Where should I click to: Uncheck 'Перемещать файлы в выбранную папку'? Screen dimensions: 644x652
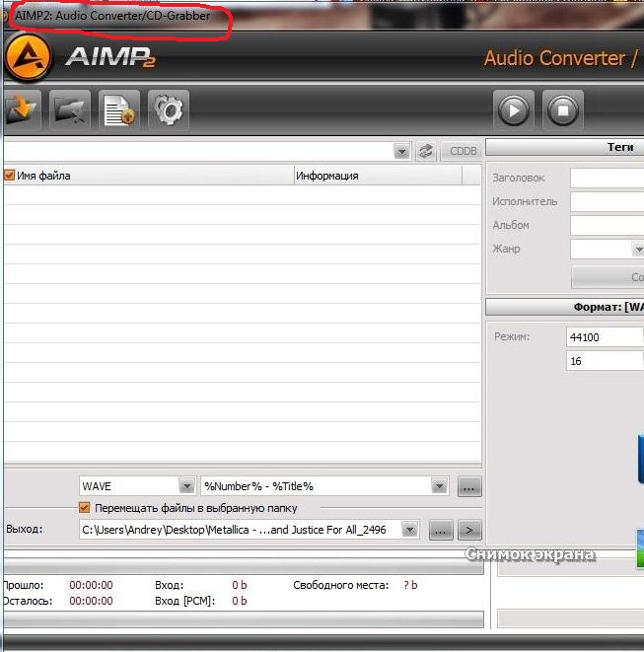click(x=85, y=508)
